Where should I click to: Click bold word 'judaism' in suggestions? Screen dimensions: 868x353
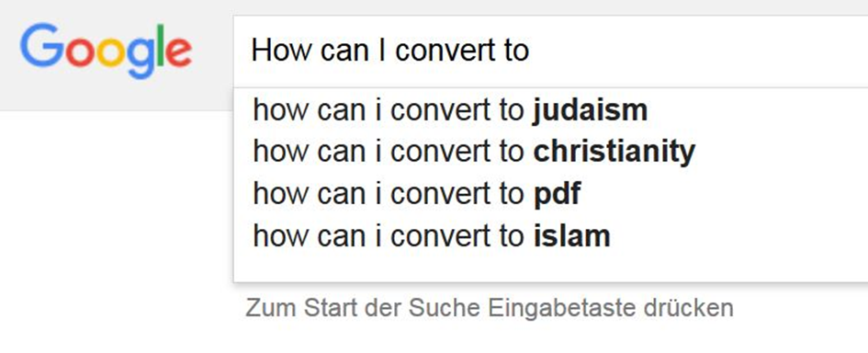(x=590, y=110)
